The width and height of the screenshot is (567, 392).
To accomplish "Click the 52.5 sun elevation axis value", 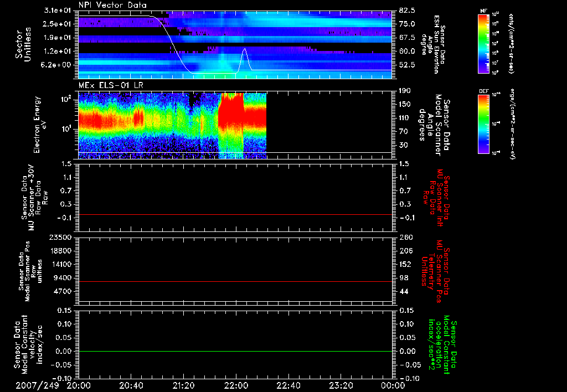I will click(x=407, y=65).
